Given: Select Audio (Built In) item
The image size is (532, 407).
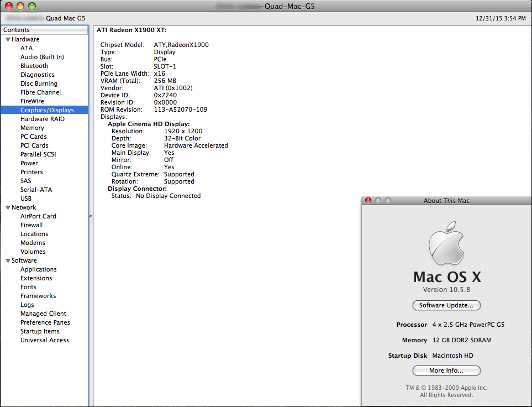Looking at the screenshot, I should (x=42, y=57).
